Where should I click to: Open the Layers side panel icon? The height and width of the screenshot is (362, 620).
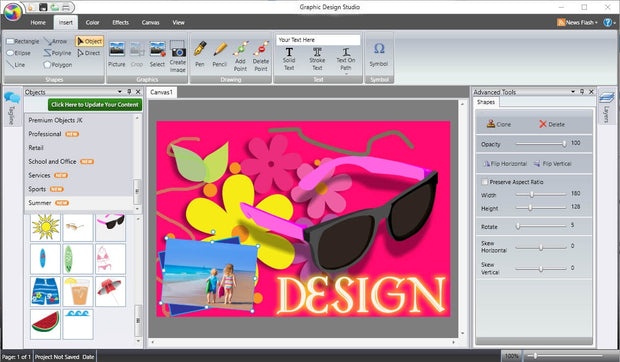pyautogui.click(x=607, y=106)
